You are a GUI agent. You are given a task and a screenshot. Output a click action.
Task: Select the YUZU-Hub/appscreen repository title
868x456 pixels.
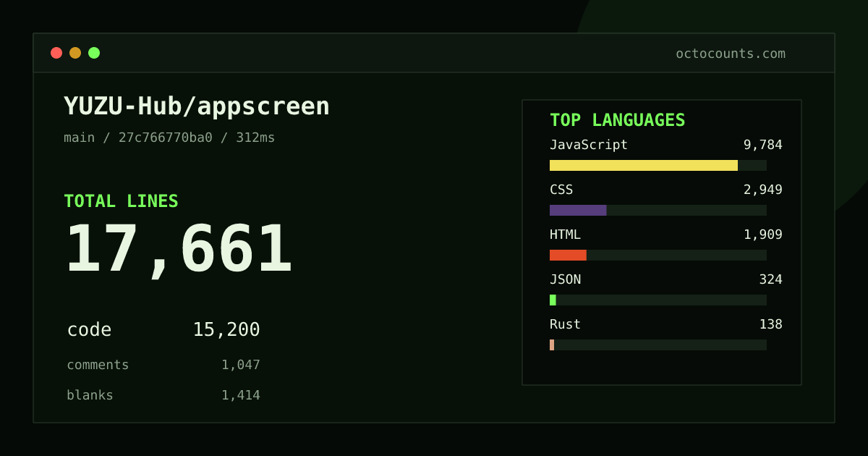(x=197, y=106)
